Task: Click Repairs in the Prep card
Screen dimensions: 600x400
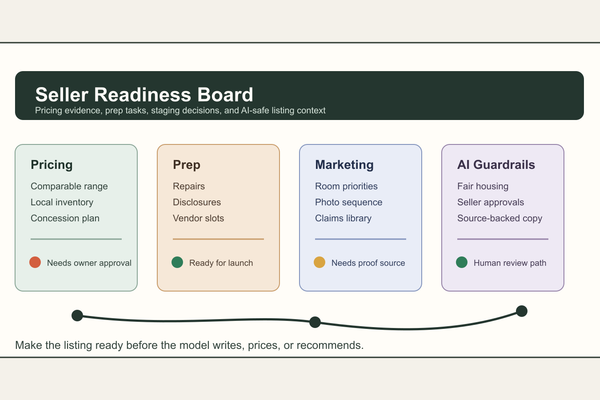Action: [189, 186]
